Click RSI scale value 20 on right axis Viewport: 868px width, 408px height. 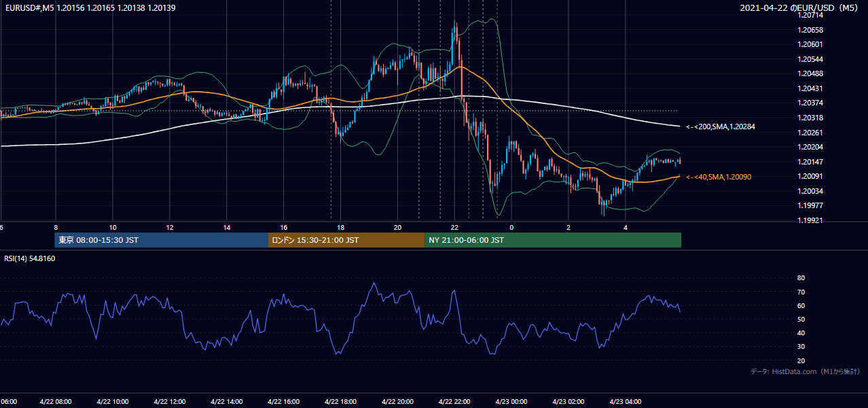click(x=801, y=360)
